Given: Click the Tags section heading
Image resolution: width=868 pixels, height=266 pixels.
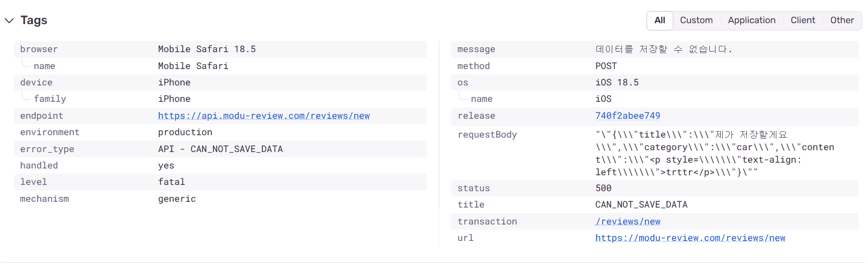Looking at the screenshot, I should point(34,20).
